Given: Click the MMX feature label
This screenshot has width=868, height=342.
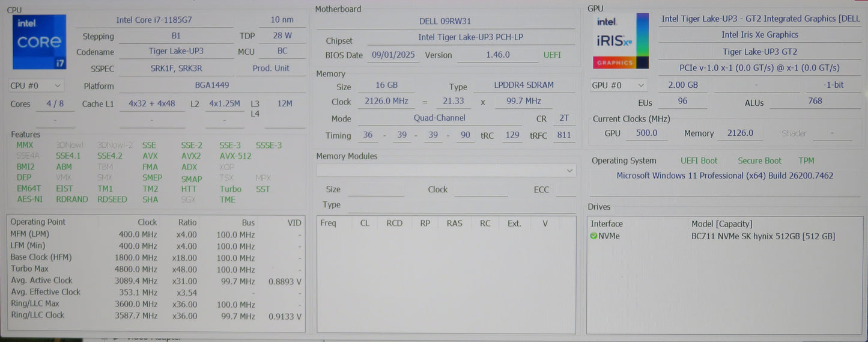Looking at the screenshot, I should [25, 145].
